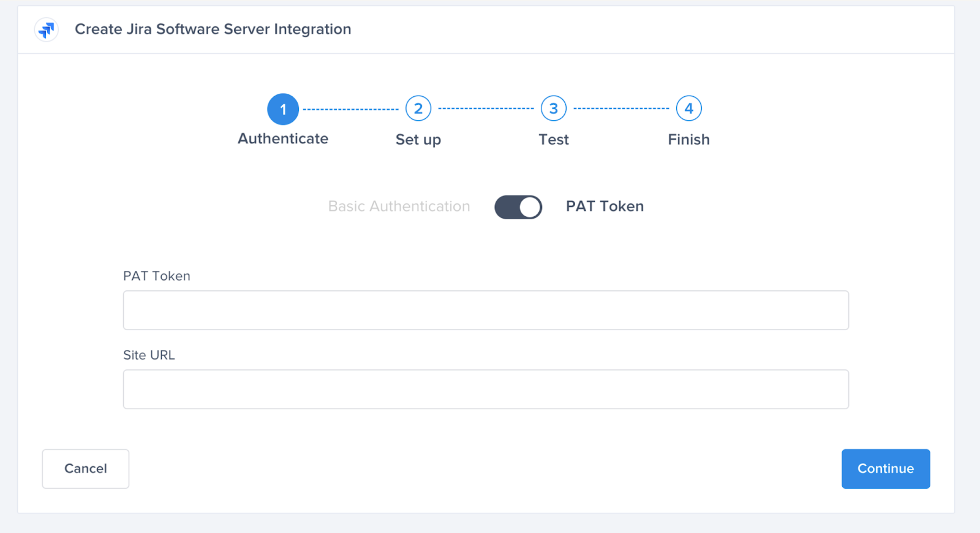
Task: Select step 4 Finish circle
Action: [689, 109]
